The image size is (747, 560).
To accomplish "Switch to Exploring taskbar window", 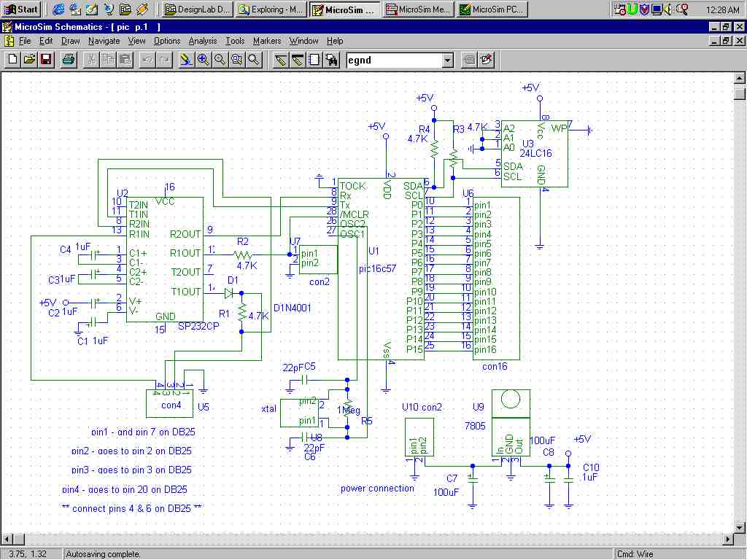I will point(271,9).
